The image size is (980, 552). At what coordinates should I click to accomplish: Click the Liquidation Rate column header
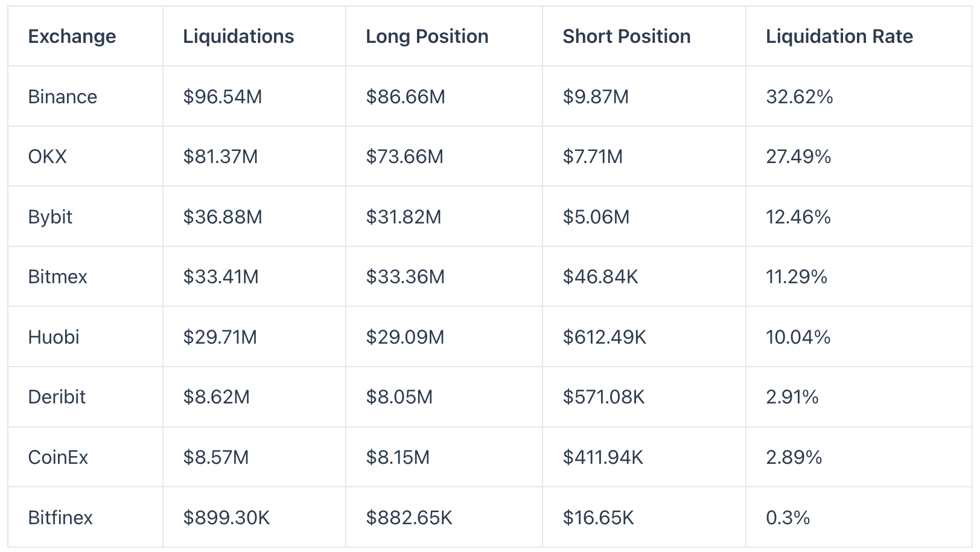(839, 36)
